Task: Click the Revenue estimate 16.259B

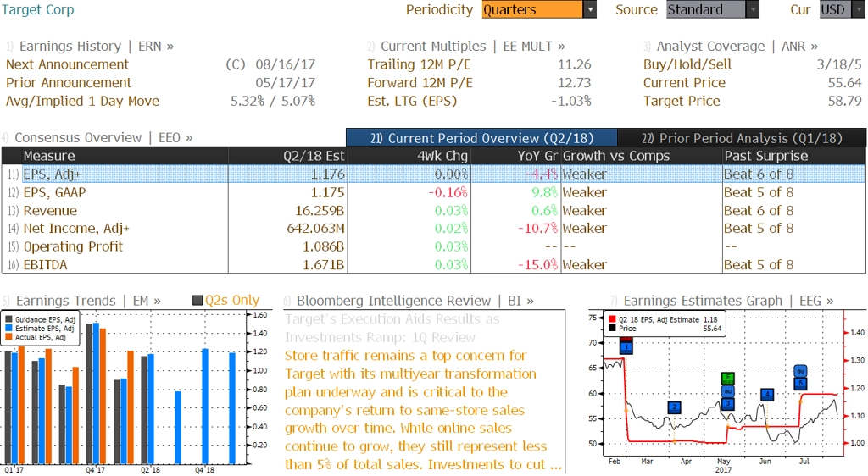Action: (x=320, y=211)
